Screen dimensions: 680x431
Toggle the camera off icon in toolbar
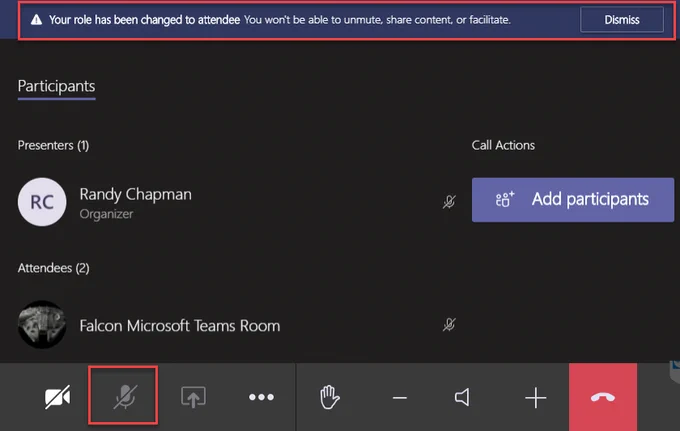[57, 397]
